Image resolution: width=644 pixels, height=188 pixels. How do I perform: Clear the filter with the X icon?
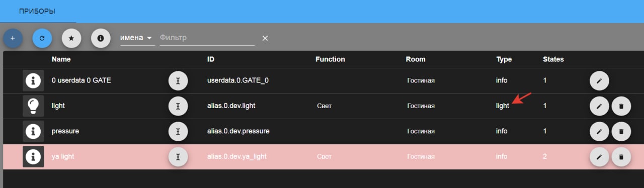tap(265, 38)
